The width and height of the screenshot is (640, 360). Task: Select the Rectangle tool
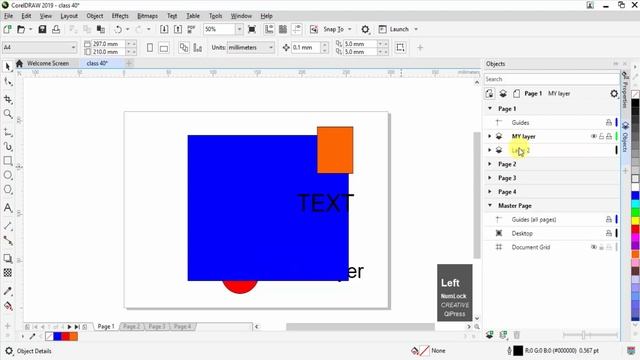pos(8,161)
